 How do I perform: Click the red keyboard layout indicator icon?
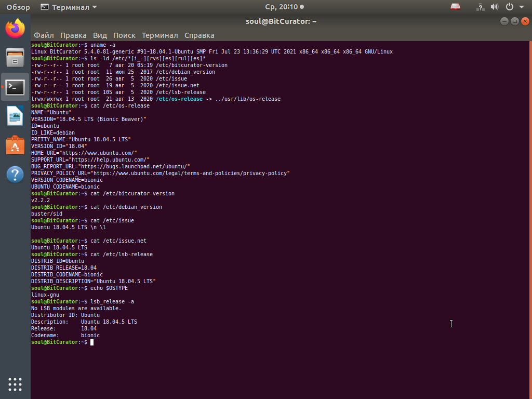click(455, 7)
